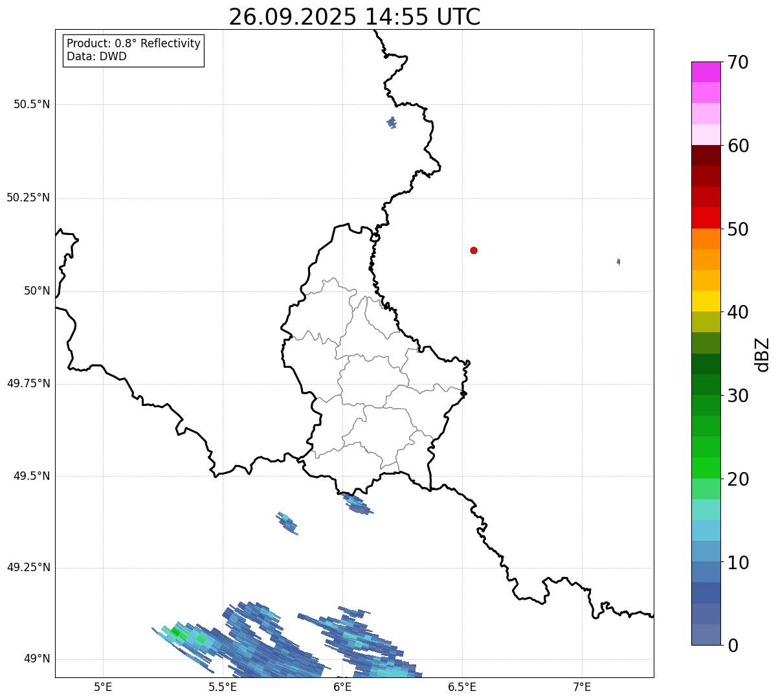Image resolution: width=778 pixels, height=700 pixels.
Task: Click the yellow 40 dBZ colorbar segment
Action: point(706,301)
